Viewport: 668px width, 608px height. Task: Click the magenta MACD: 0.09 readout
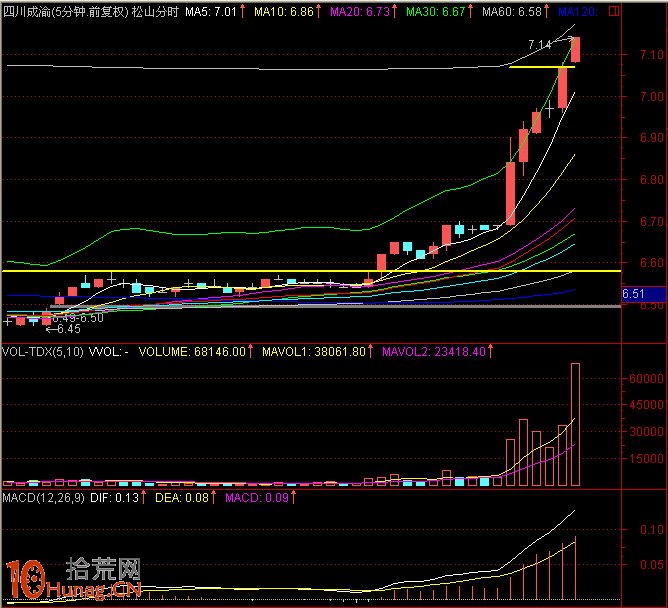click(257, 498)
